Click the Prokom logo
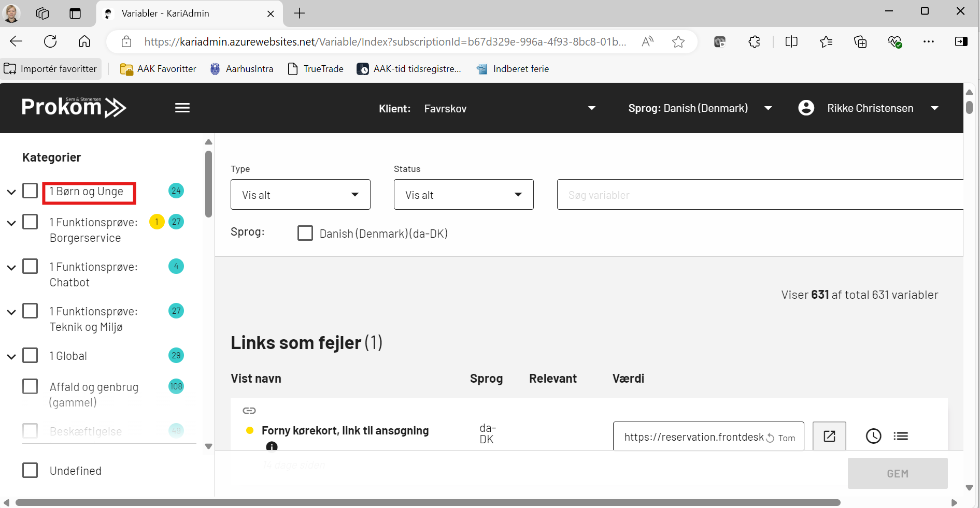 coord(74,108)
